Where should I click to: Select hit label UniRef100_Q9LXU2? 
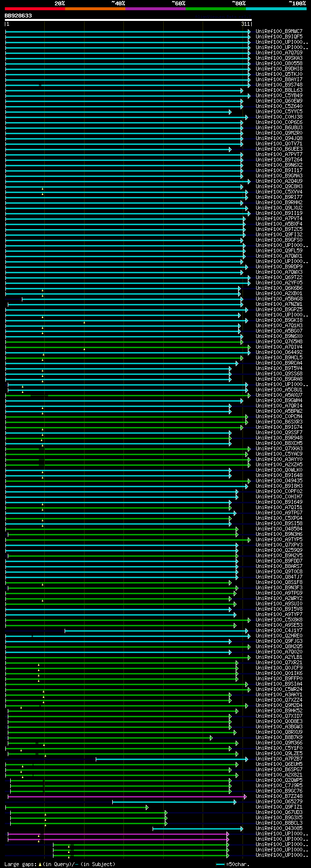[x=279, y=208]
